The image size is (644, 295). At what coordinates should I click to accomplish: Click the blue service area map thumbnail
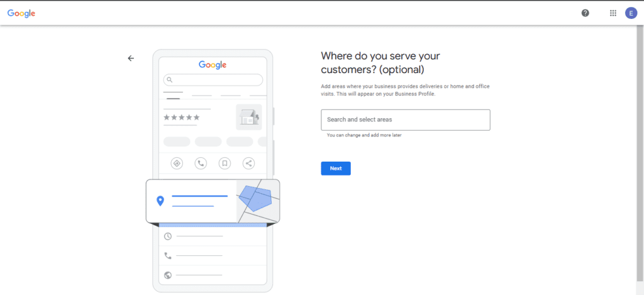coord(257,200)
